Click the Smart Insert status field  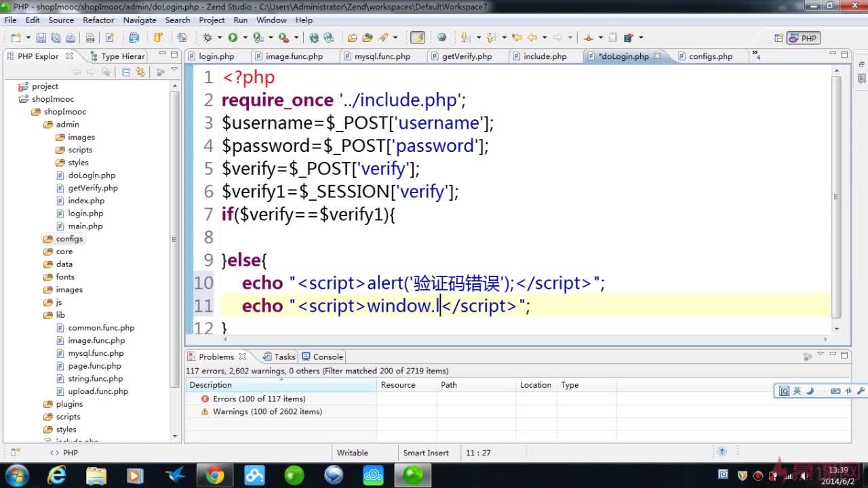point(426,453)
